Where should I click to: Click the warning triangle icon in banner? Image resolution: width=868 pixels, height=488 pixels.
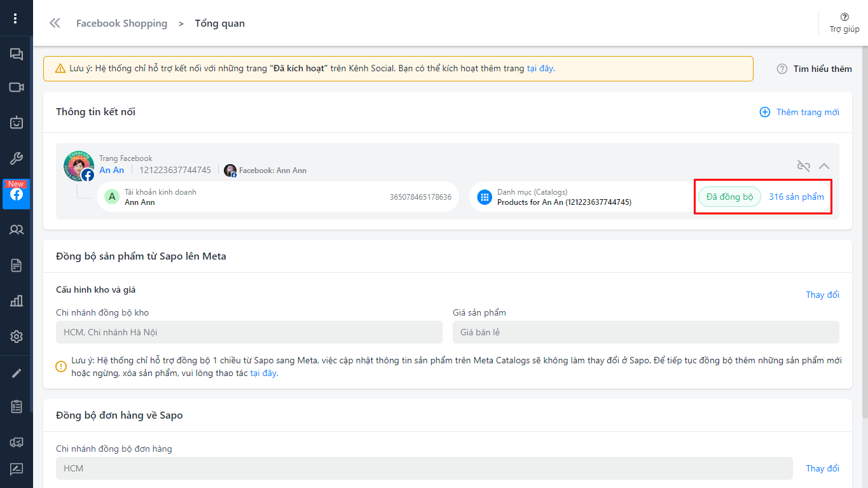click(60, 68)
